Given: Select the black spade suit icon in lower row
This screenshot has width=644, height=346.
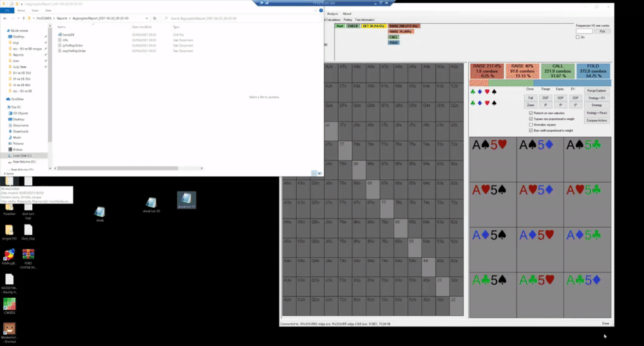Looking at the screenshot, I should [494, 103].
